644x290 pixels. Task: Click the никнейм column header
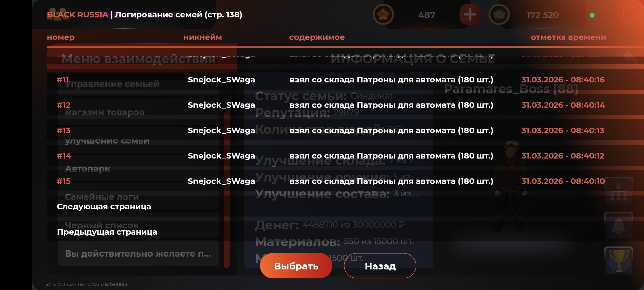(x=203, y=37)
